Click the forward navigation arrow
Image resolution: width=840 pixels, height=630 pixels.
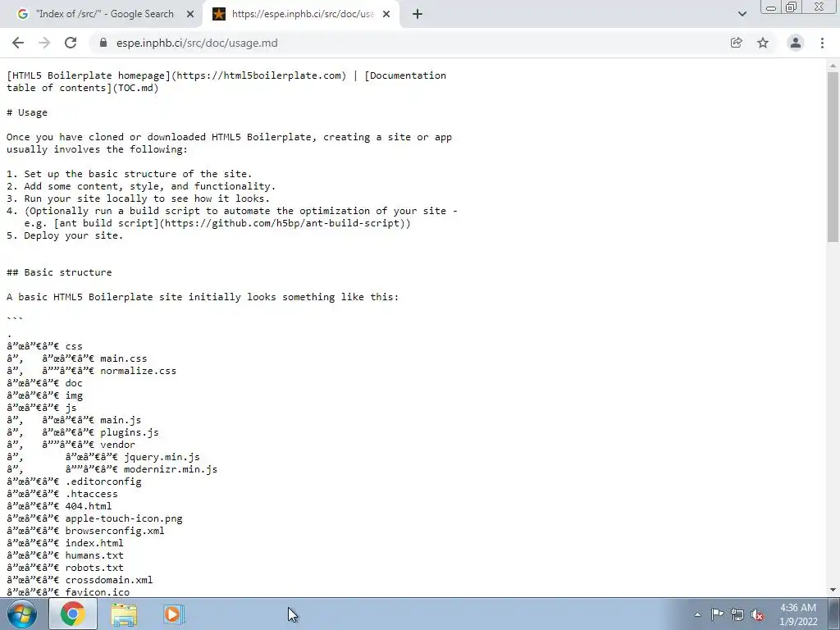[44, 43]
